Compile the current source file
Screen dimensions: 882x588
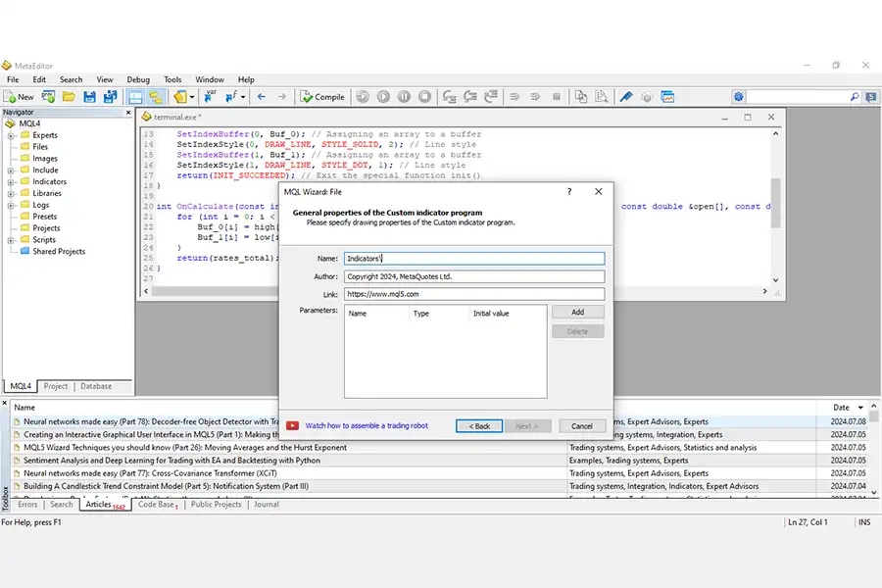322,97
